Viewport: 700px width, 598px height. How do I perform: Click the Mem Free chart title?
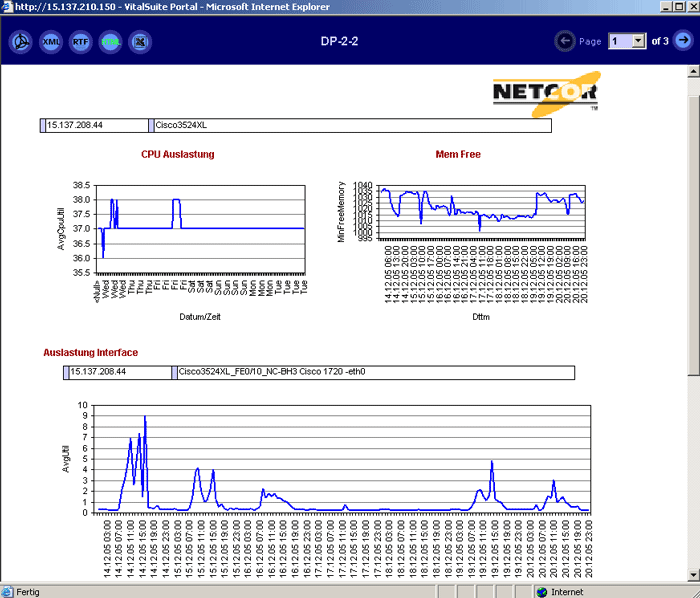458,154
